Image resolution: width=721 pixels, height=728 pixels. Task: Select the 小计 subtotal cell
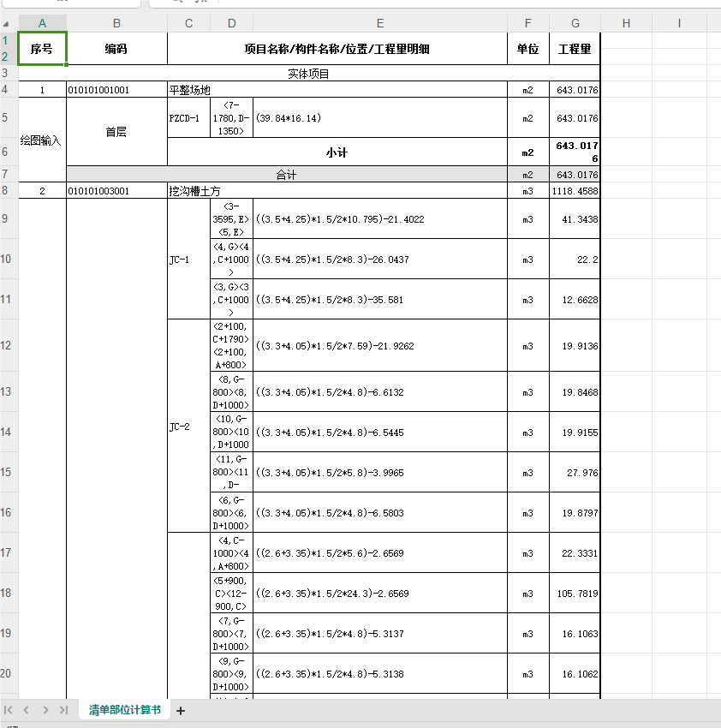(x=337, y=152)
